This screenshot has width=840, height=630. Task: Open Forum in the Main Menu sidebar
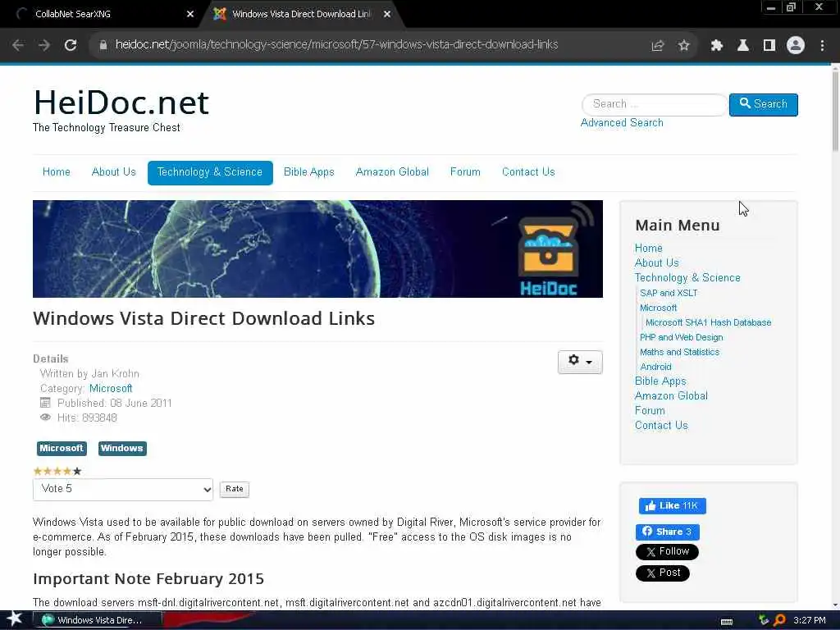click(x=650, y=411)
